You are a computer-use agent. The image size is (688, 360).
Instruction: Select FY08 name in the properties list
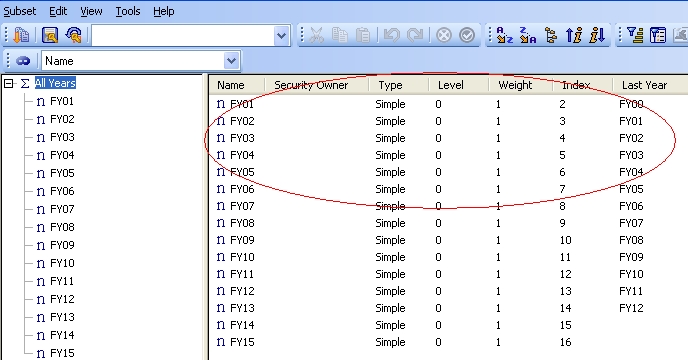[242, 223]
